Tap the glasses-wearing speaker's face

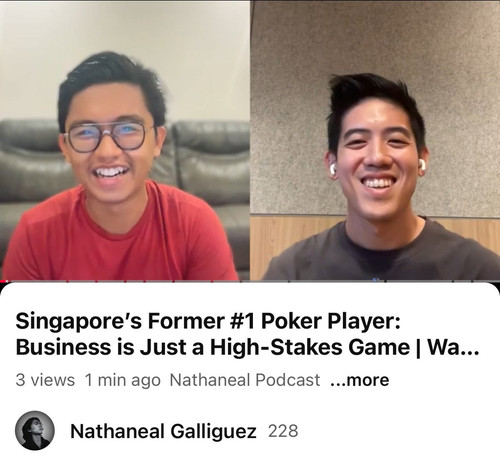[x=112, y=140]
